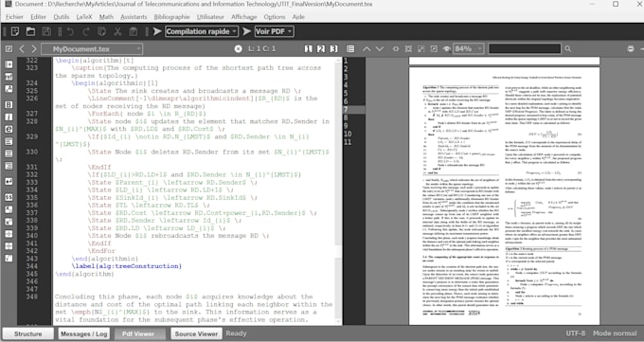Run Voir PDF with its arrow

[246, 31]
